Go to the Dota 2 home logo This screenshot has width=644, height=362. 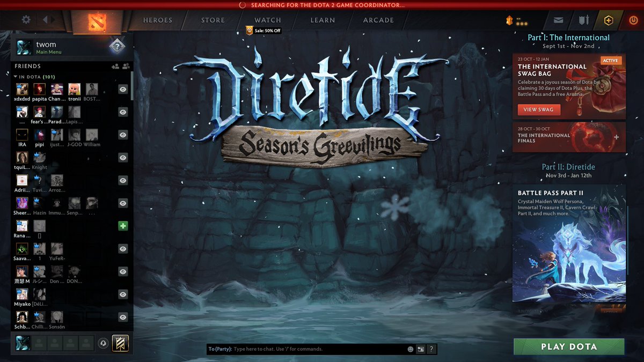(97, 21)
